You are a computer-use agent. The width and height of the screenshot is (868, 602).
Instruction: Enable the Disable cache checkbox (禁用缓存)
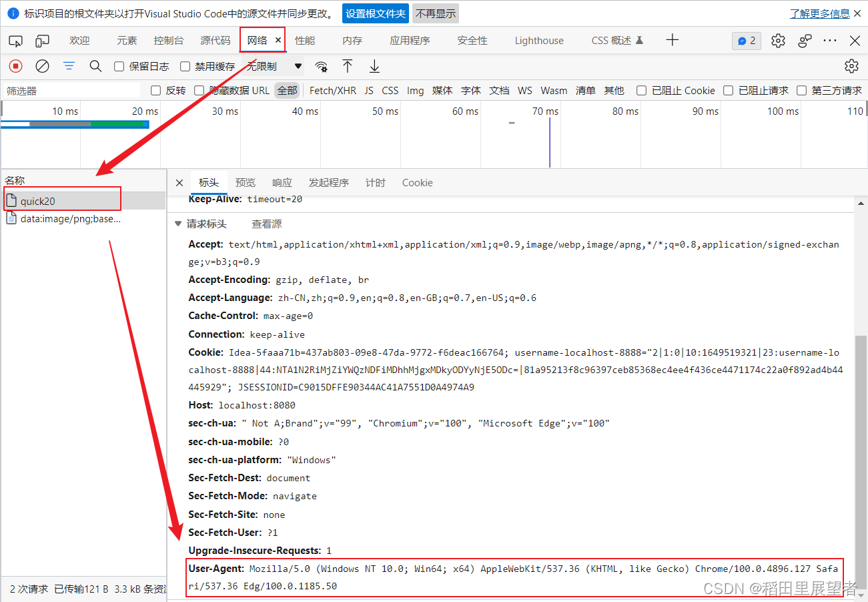click(x=185, y=67)
